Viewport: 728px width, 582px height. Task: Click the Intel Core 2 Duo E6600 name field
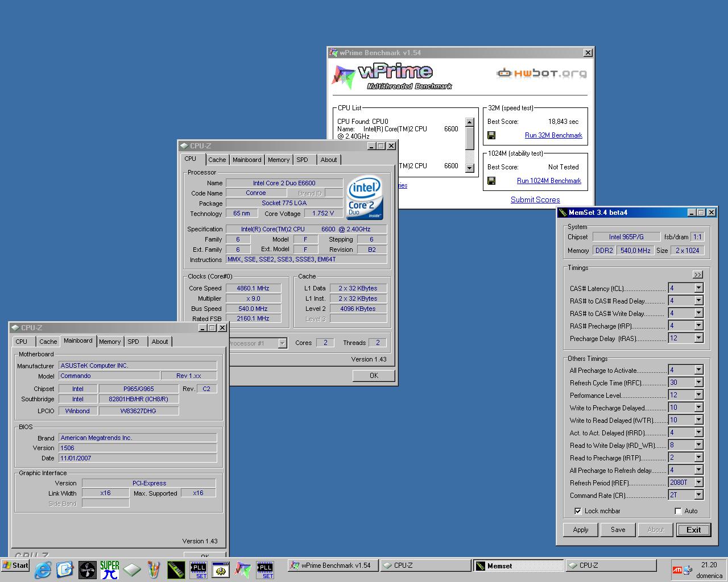284,183
